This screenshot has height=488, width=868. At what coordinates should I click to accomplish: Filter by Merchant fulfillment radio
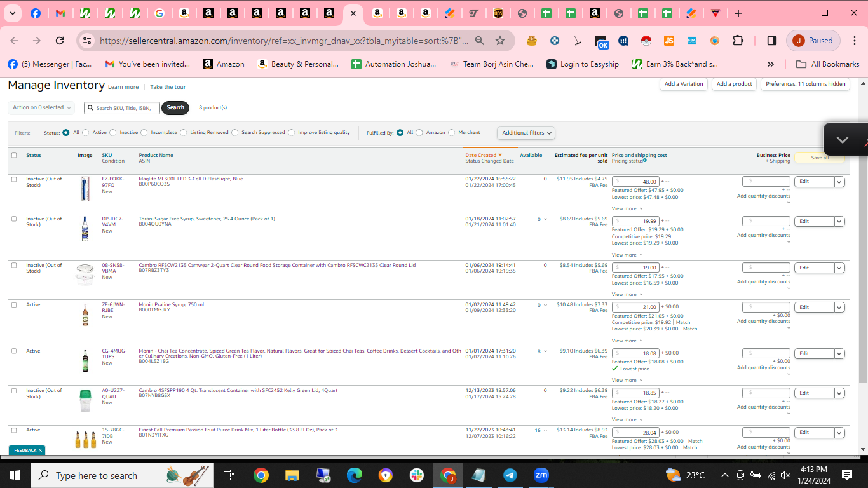452,133
